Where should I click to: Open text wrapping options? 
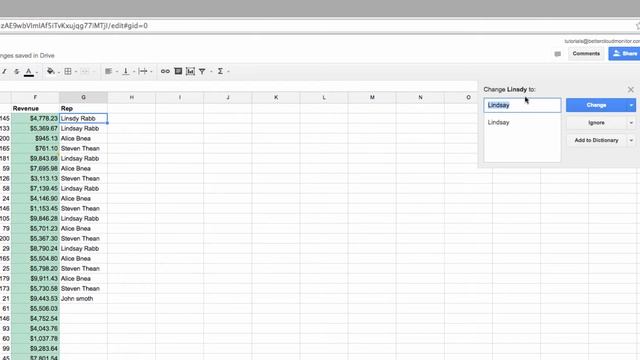coord(142,71)
